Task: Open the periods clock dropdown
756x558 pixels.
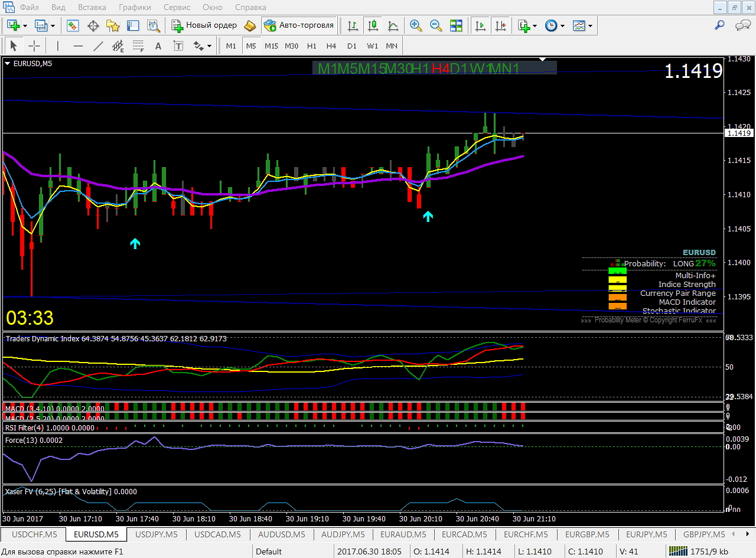Action: click(562, 25)
